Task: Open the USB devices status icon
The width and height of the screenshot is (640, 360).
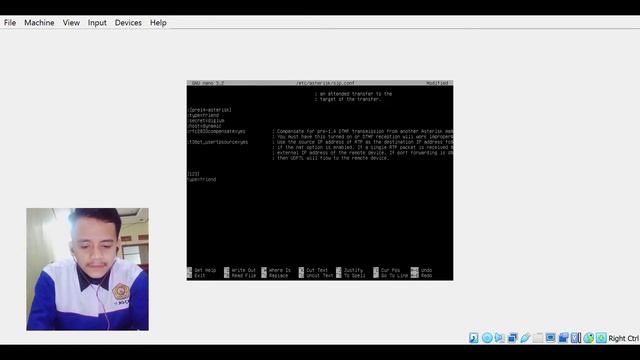Action: tap(524, 338)
